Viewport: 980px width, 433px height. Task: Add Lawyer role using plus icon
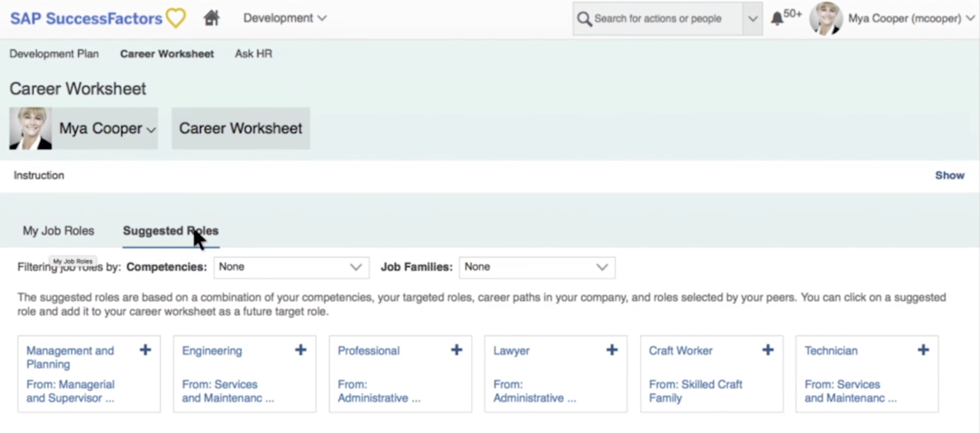(612, 350)
